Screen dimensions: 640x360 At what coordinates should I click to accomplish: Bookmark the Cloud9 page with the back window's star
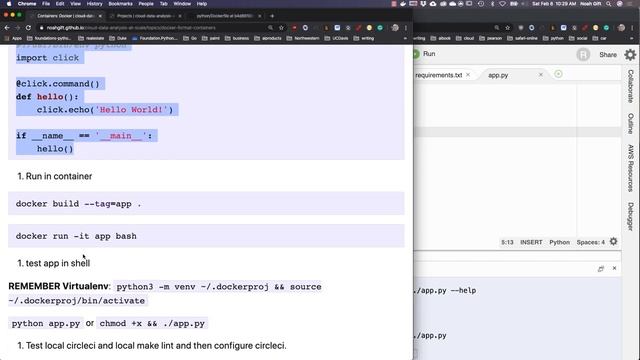click(507, 28)
